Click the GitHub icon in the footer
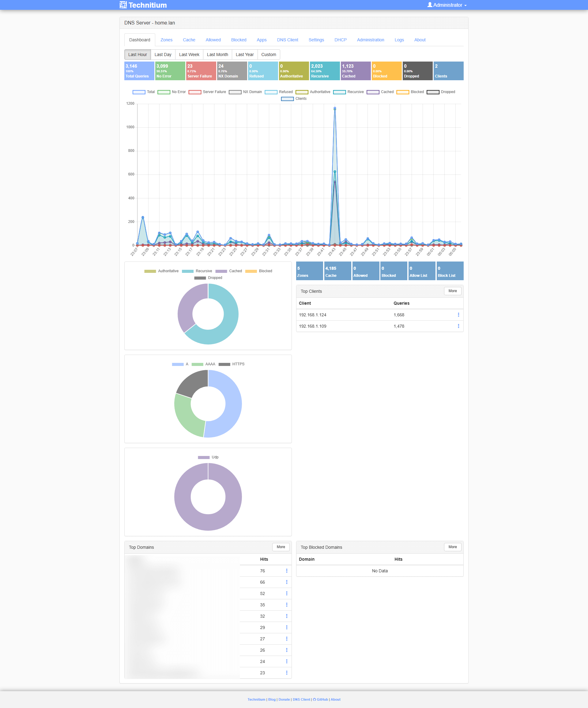 pos(315,699)
